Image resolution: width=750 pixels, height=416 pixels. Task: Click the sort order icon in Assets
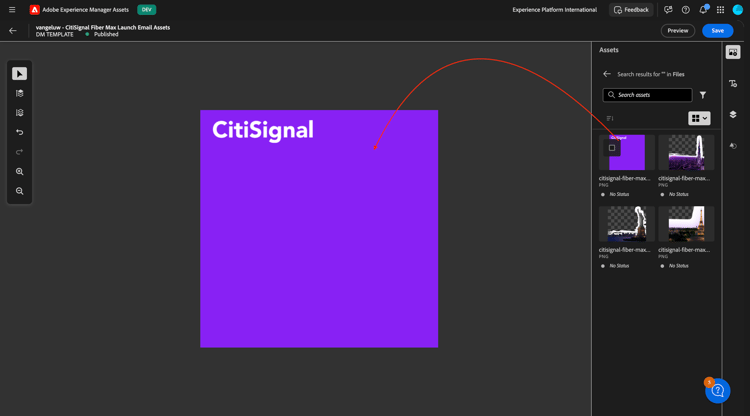tap(610, 119)
